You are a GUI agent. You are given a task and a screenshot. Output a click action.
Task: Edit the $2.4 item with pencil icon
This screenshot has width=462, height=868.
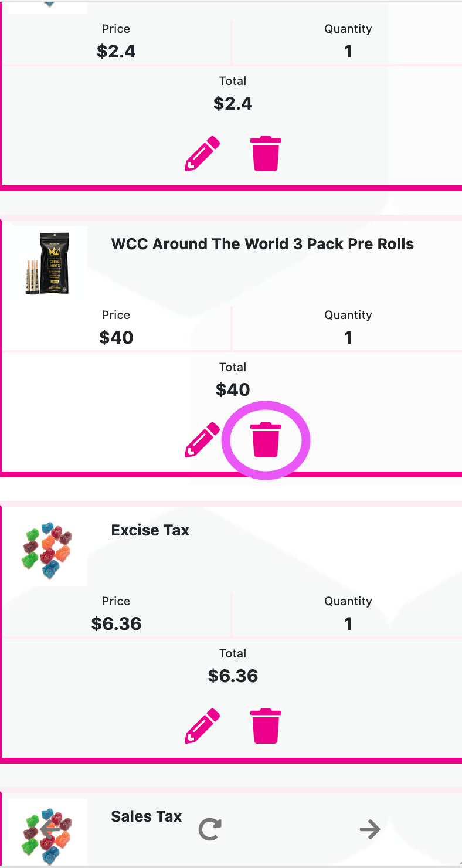point(203,154)
